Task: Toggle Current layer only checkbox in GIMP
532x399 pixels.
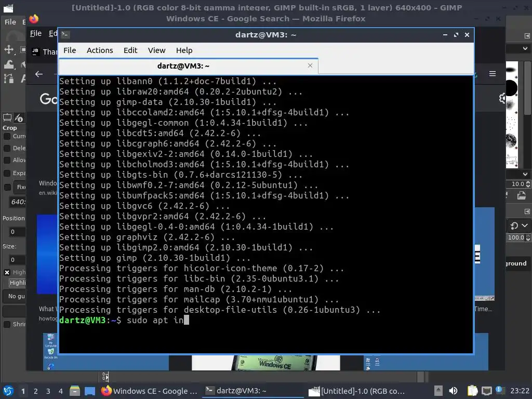Action: point(7,137)
